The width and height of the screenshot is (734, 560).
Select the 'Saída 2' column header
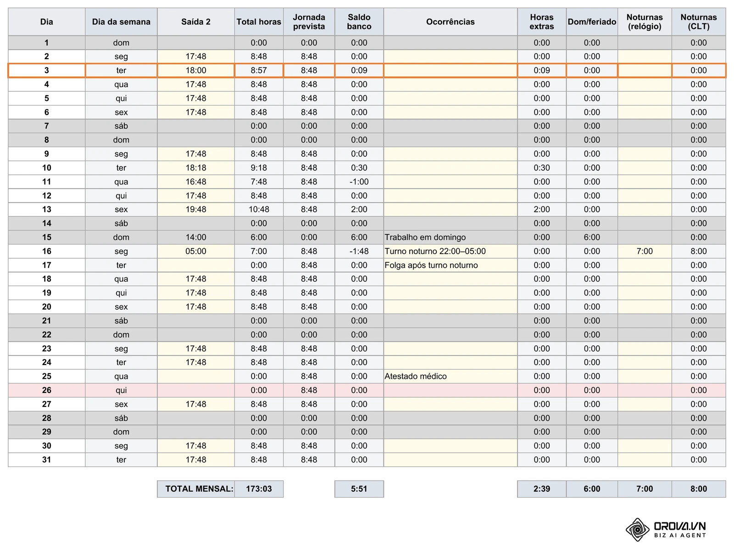tap(196, 22)
